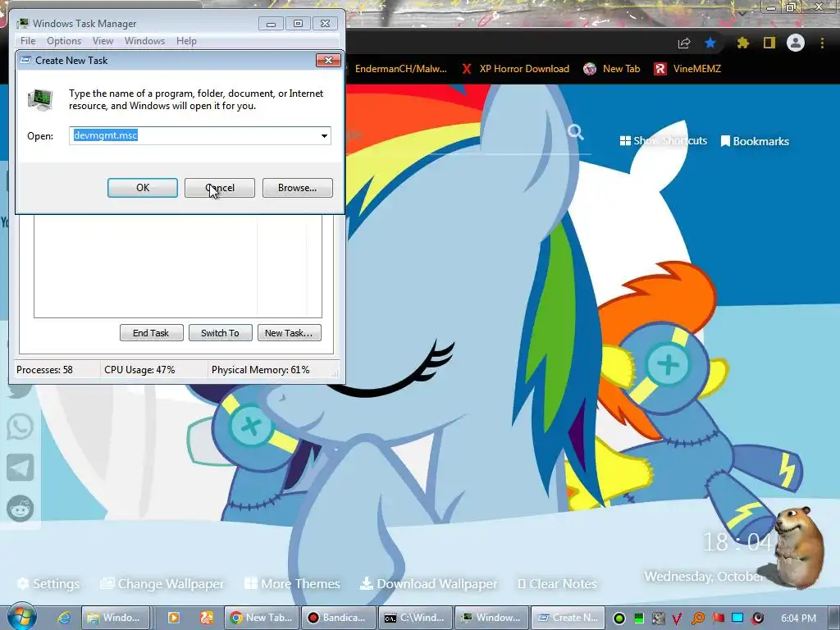Open the Help menu in Task Manager

point(186,41)
